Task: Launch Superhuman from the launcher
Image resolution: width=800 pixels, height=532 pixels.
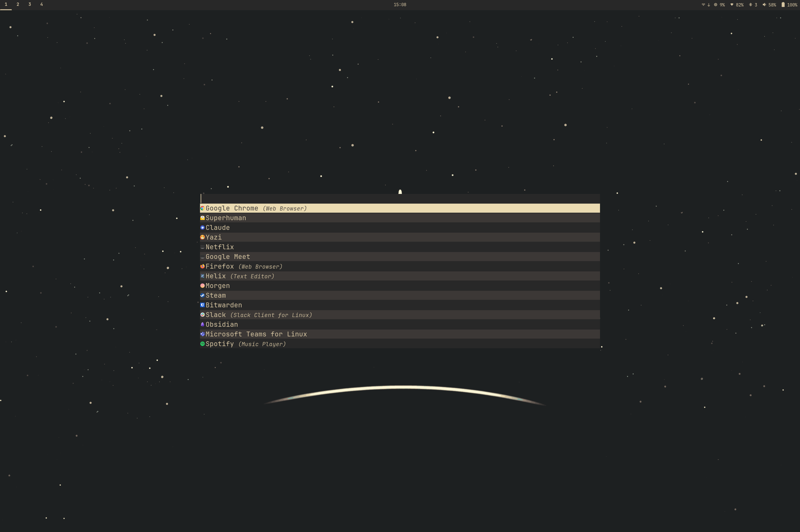Action: [226, 217]
